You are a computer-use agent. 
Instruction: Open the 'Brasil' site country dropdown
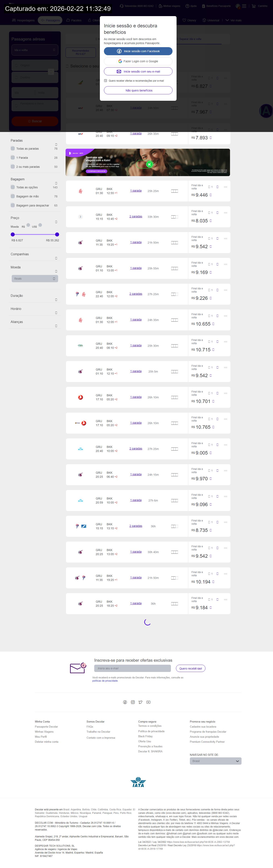(215, 761)
